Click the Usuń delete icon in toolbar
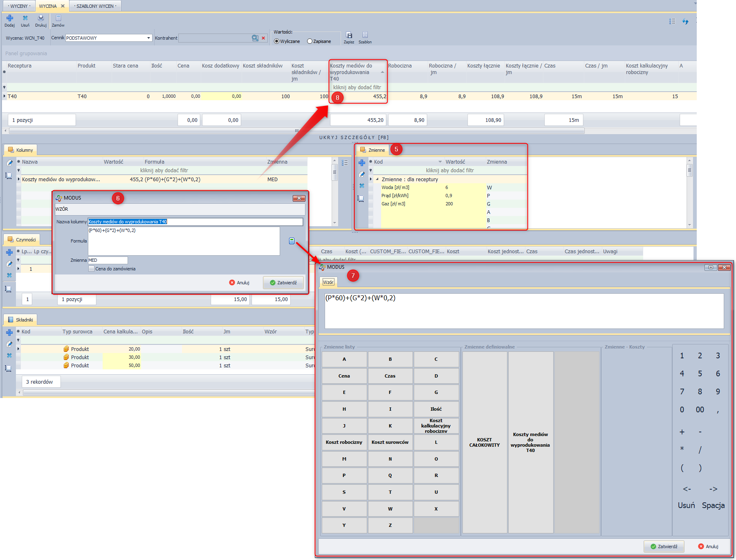The image size is (736, 560). coord(25,18)
